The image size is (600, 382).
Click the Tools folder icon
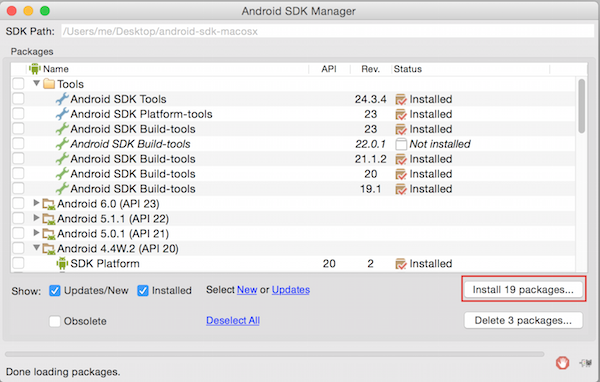(49, 84)
